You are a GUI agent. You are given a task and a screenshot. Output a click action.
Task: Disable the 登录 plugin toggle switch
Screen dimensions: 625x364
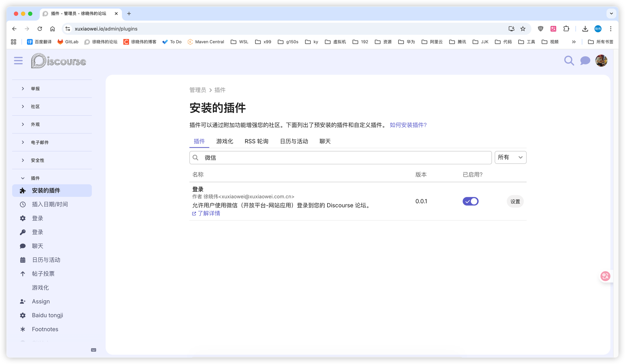pos(471,201)
